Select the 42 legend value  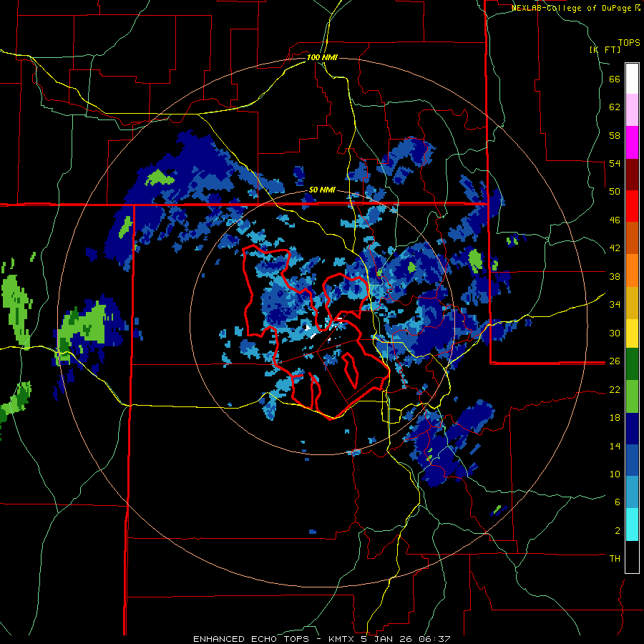[x=615, y=248]
